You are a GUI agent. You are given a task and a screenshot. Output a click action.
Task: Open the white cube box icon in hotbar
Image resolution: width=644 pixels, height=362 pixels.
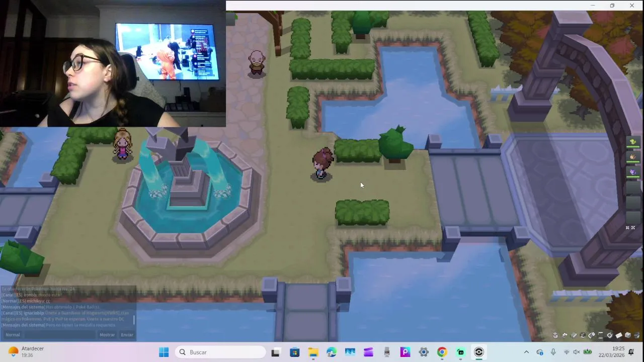[x=628, y=335]
